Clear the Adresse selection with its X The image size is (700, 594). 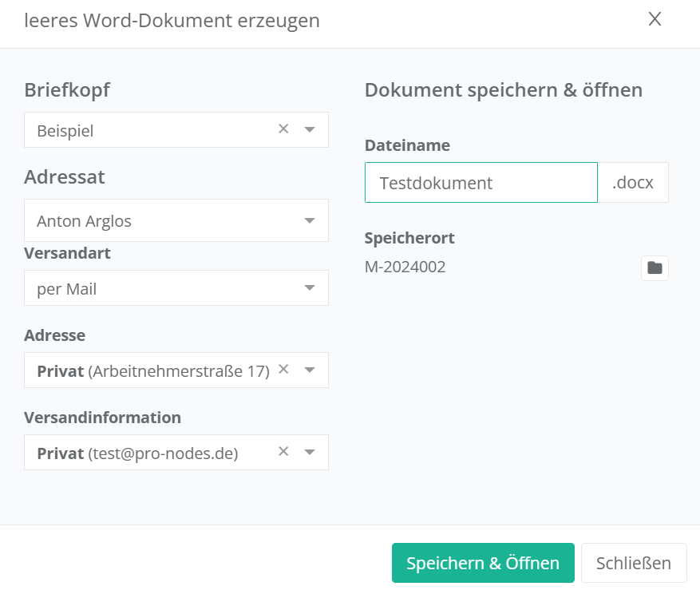283,370
